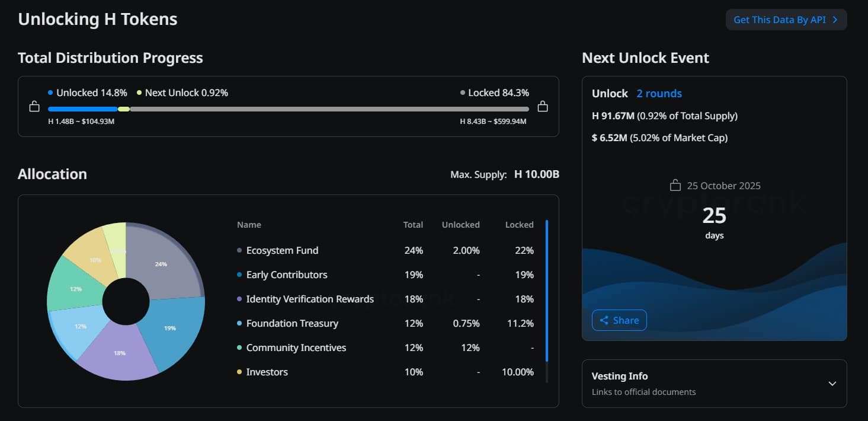Toggle the Early Contributors legend marker

point(238,275)
